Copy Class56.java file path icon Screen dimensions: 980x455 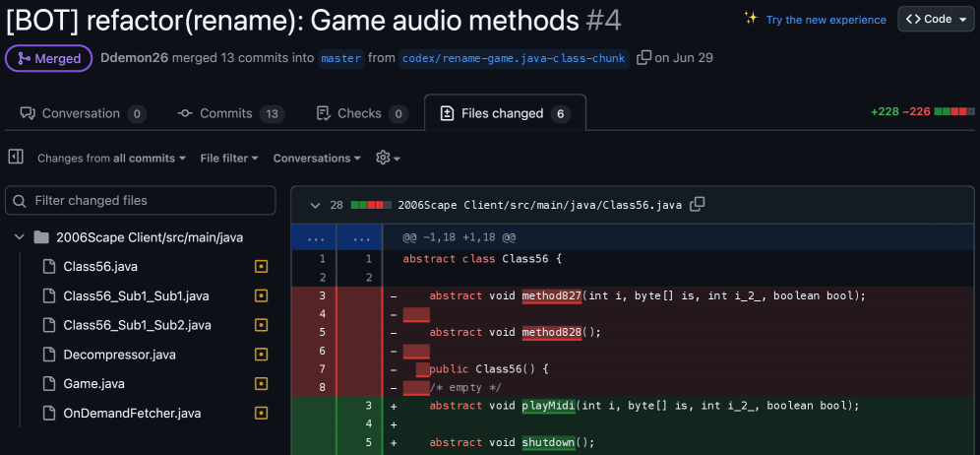coord(698,204)
